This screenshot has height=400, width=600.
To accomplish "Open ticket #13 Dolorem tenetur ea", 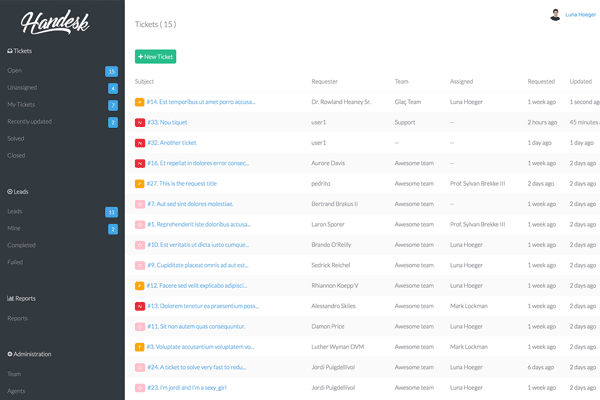I will click(203, 306).
